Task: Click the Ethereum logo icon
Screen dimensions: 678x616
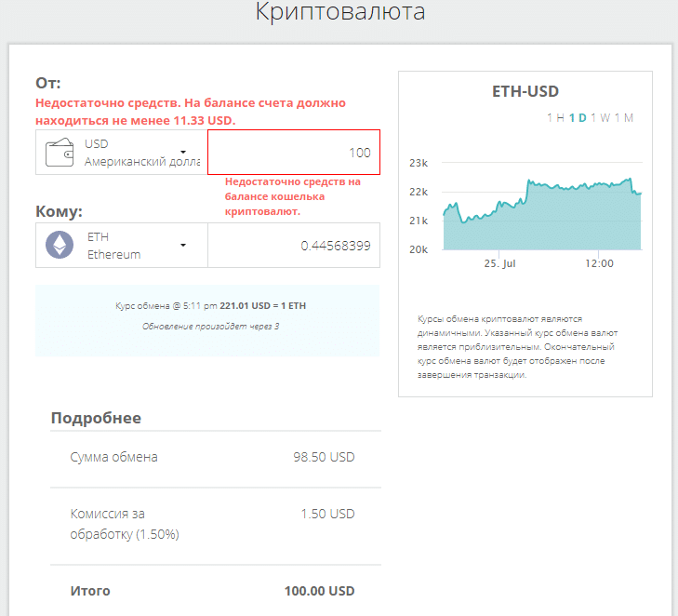Action: [60, 245]
